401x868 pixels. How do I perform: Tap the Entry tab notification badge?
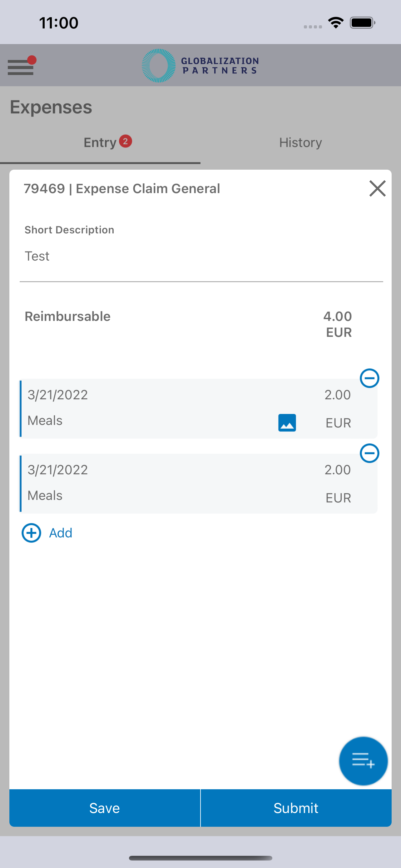click(126, 141)
